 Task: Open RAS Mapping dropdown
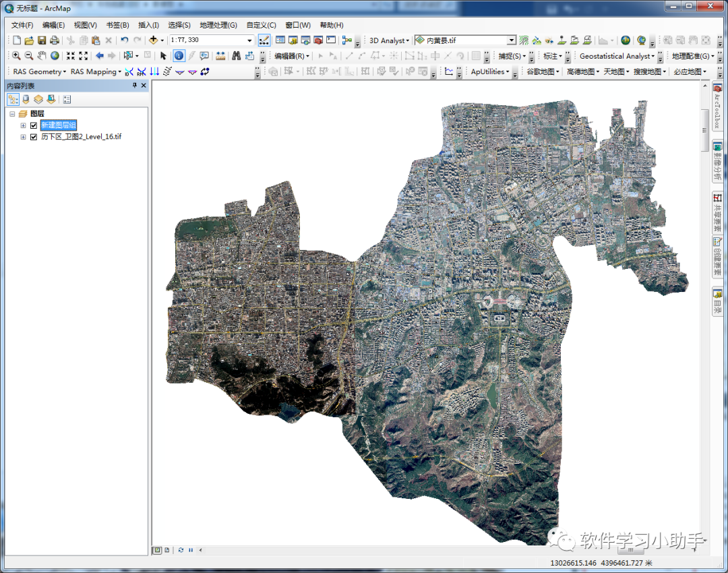(96, 71)
